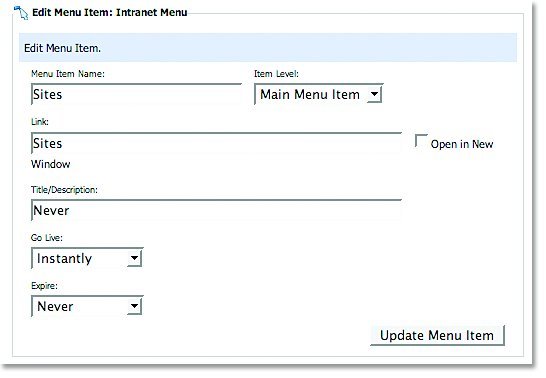Click the 'Menu Item Name:' label
Viewport: 546px width, 378px height.
[x=68, y=74]
